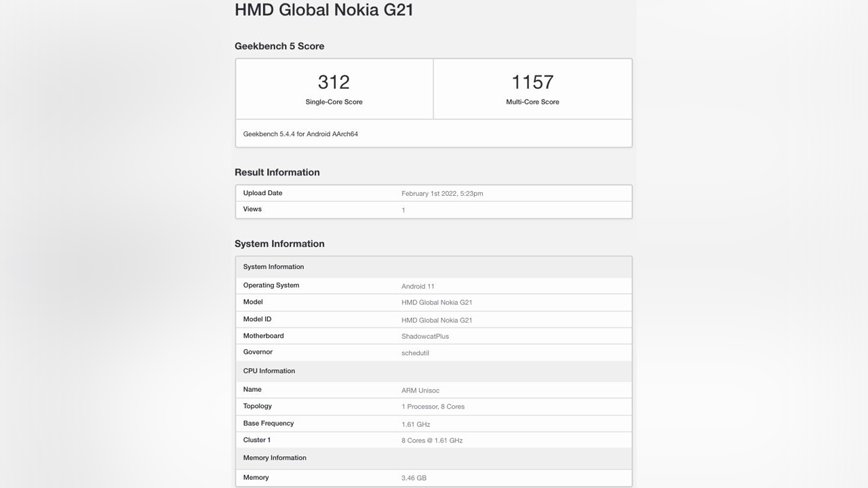Click the Topology value 1 Processor, 8 Cores
Image resolution: width=868 pixels, height=488 pixels.
click(433, 407)
